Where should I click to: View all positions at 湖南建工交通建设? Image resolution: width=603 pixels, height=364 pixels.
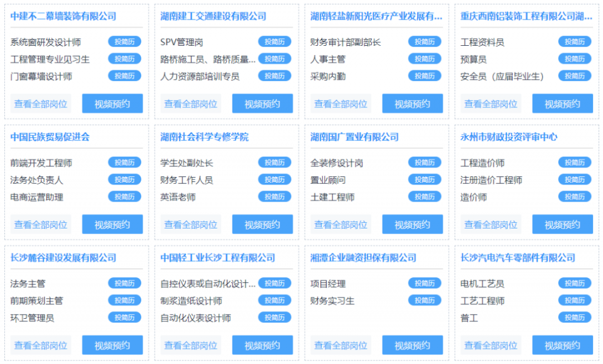tap(191, 104)
